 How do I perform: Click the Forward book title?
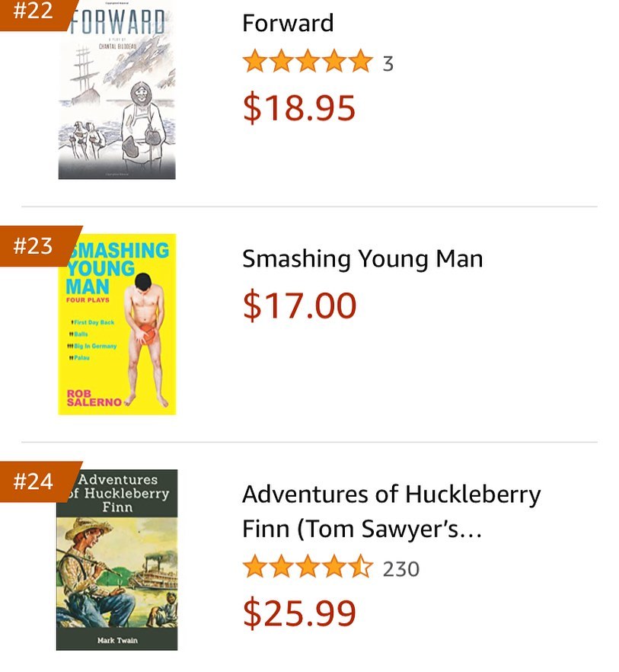point(288,23)
